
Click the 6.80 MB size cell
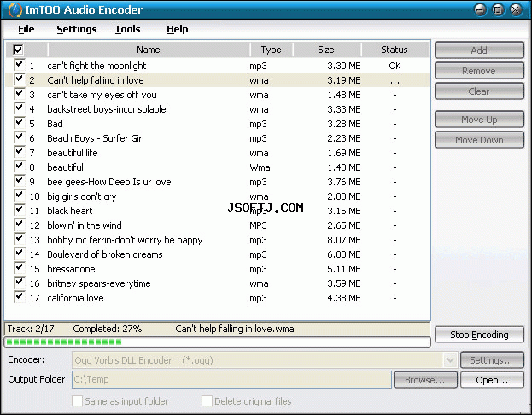coord(343,254)
